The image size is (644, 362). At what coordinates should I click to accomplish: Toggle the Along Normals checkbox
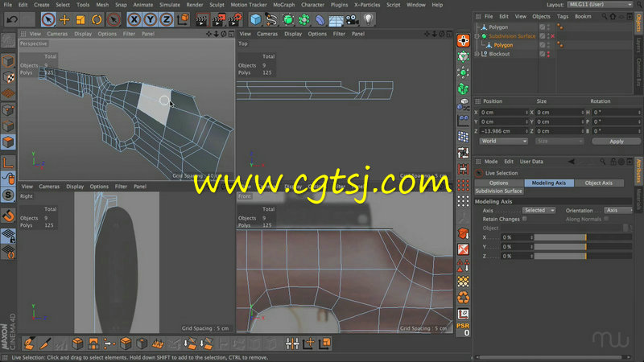click(606, 219)
